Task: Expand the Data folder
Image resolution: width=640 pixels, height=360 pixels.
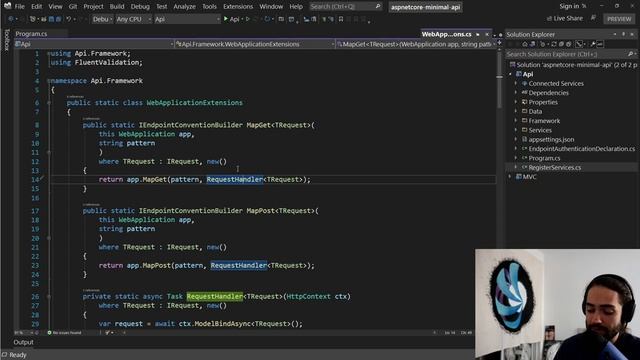Action: (516, 111)
